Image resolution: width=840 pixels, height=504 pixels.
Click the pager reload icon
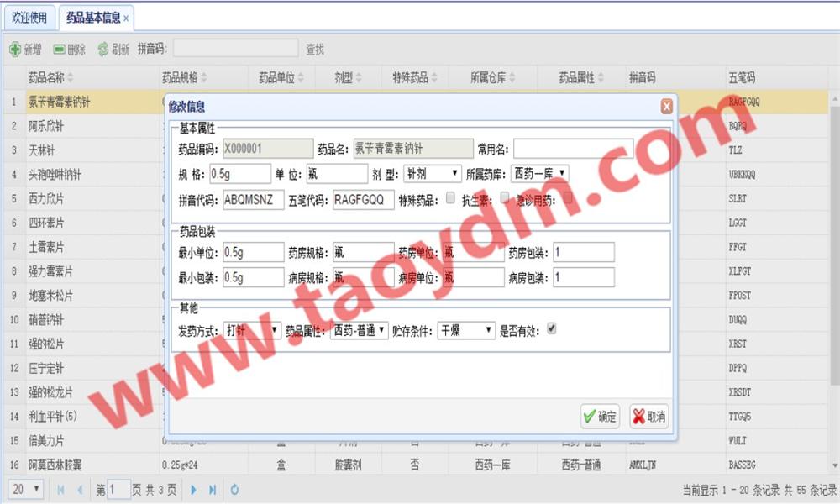(234, 490)
